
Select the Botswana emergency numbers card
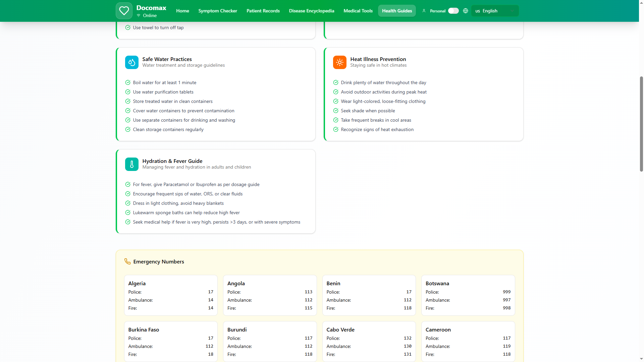click(x=468, y=295)
